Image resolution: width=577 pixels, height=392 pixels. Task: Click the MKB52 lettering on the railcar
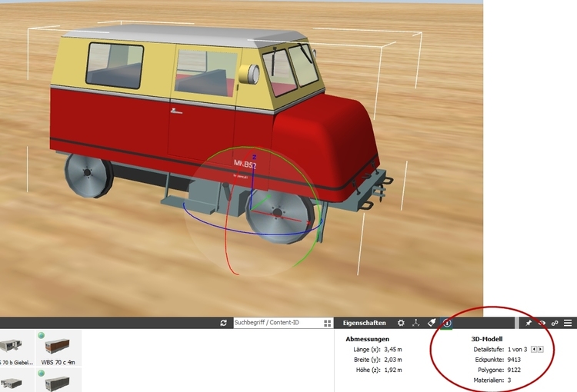[245, 164]
